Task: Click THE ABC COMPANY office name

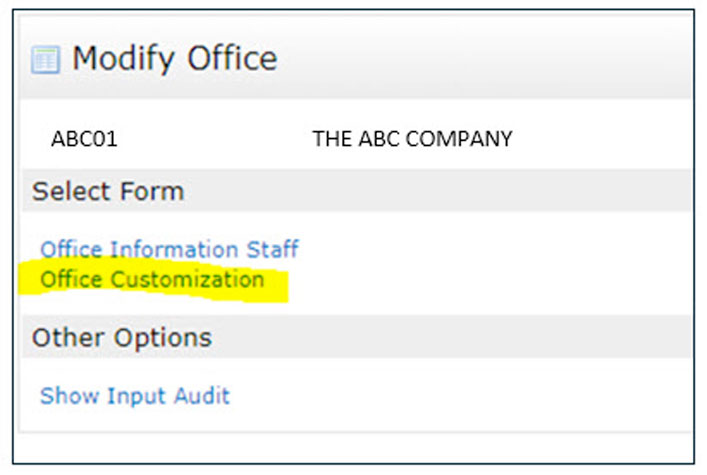Action: click(412, 139)
